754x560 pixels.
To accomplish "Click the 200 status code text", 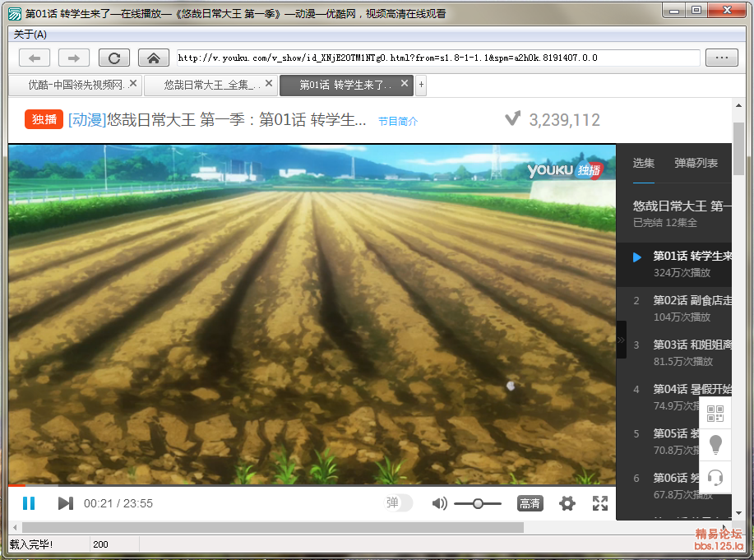I will [100, 544].
